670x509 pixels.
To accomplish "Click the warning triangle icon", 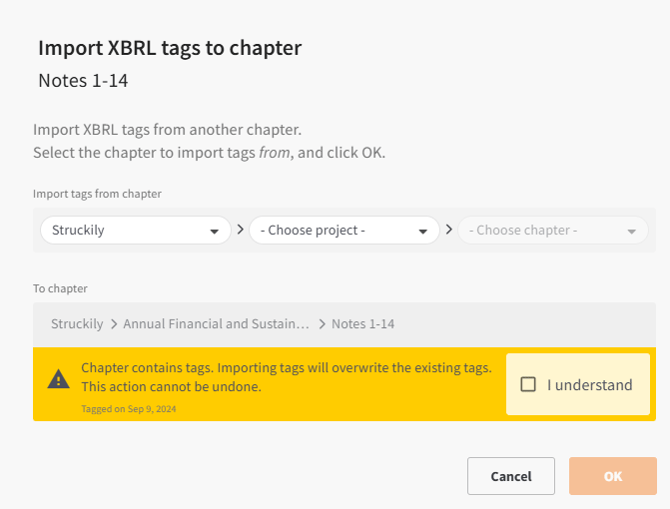I will click(x=59, y=380).
